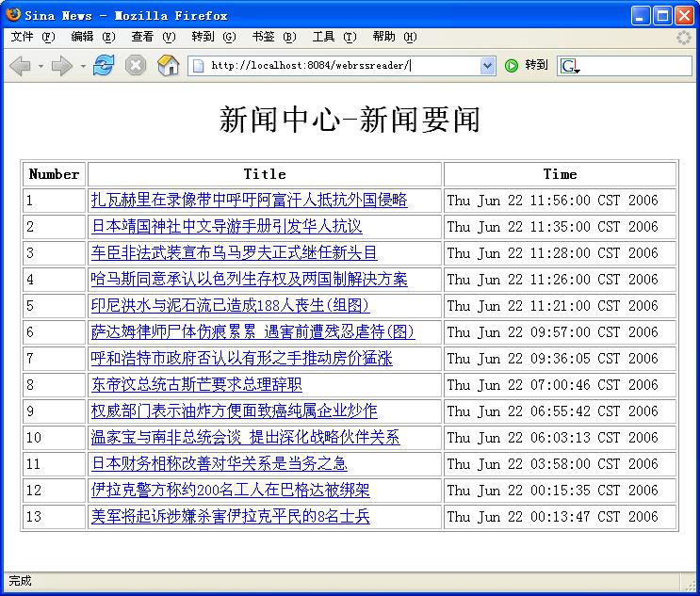The height and width of the screenshot is (596, 700).
Task: Open the Google search engine selector
Action: point(570,66)
